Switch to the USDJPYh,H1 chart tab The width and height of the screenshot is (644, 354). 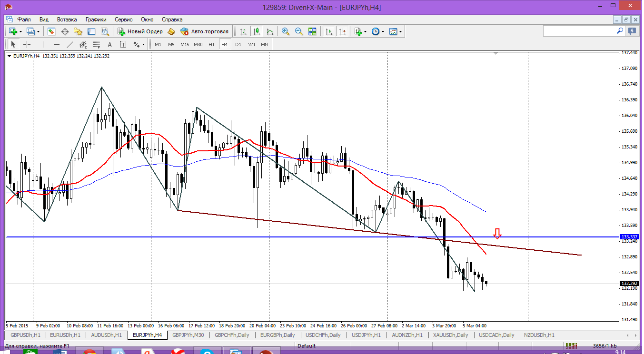click(x=366, y=335)
